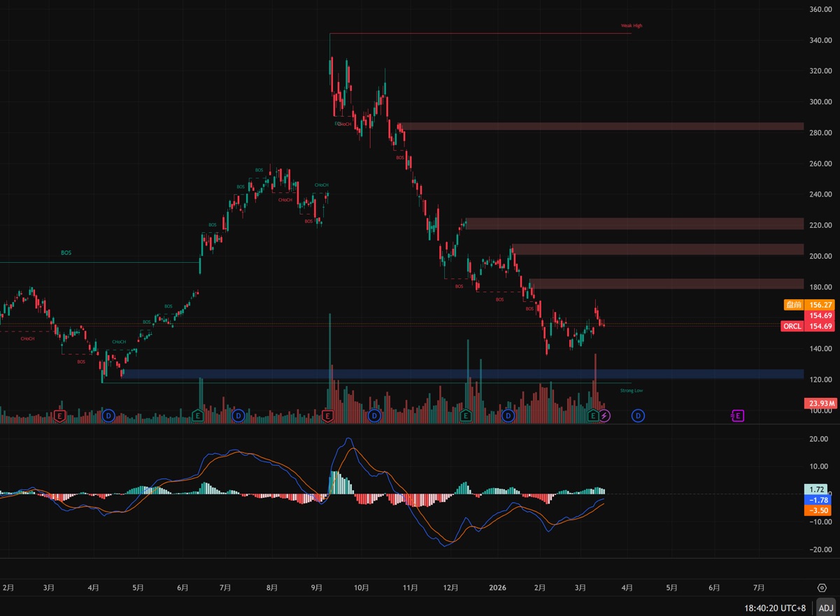This screenshot has height=616, width=840.
Task: Open the 18:40:20 UTC+8 timezone menu
Action: coord(774,608)
